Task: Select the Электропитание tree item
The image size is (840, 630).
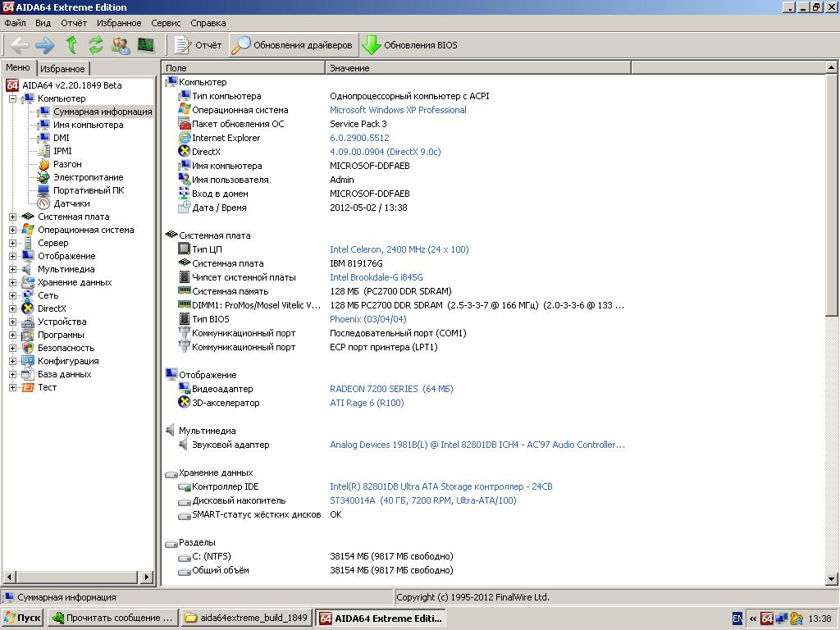Action: pos(88,177)
